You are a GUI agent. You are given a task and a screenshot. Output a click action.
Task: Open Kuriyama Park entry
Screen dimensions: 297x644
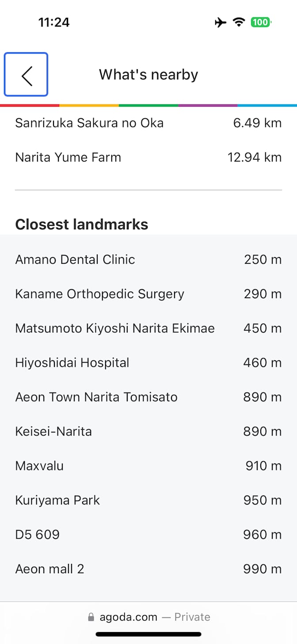coord(57,501)
